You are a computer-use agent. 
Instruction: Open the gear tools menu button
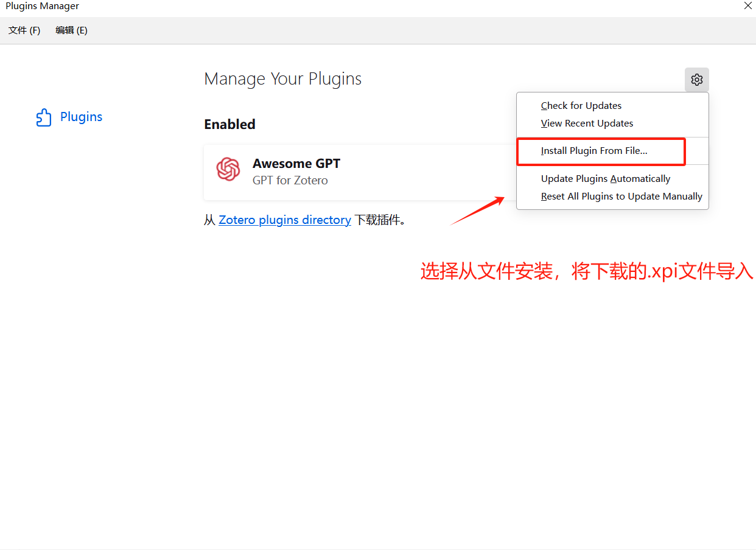[x=697, y=80]
